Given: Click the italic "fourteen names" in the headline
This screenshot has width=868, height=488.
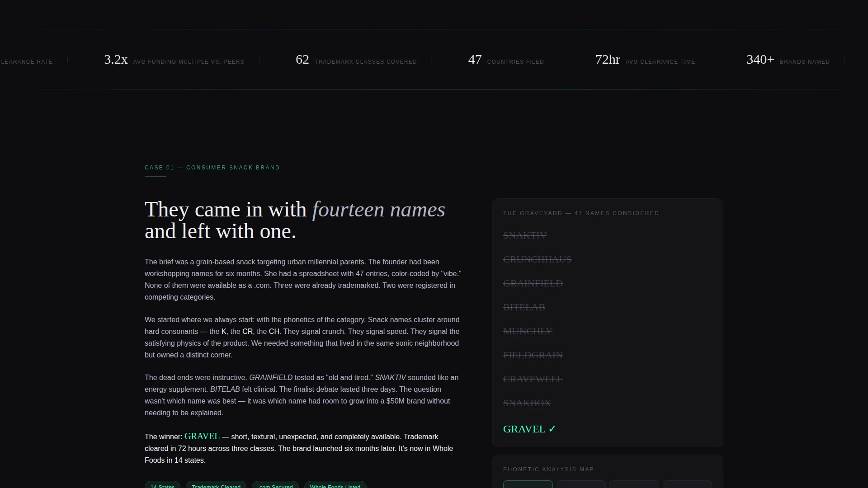Looking at the screenshot, I should pos(379,210).
